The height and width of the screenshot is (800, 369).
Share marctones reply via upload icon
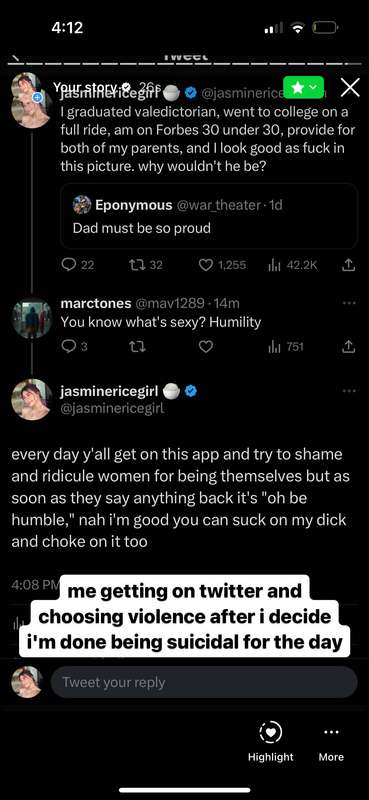348,347
